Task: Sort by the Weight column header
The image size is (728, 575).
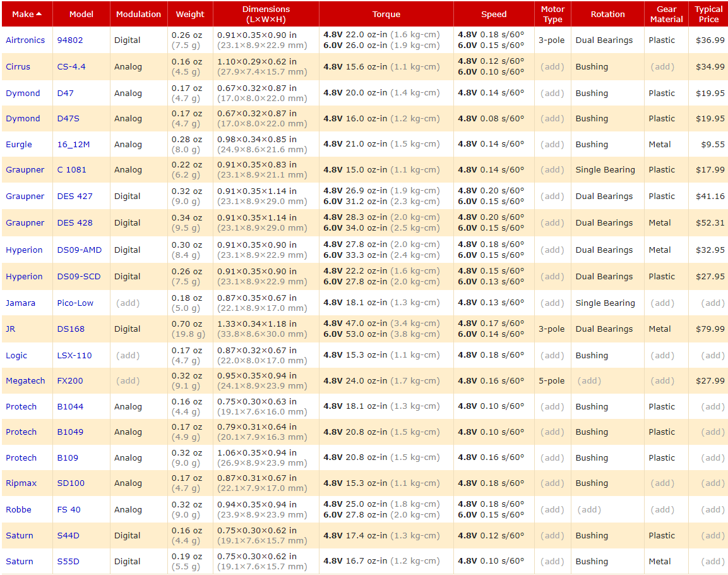Action: (190, 14)
